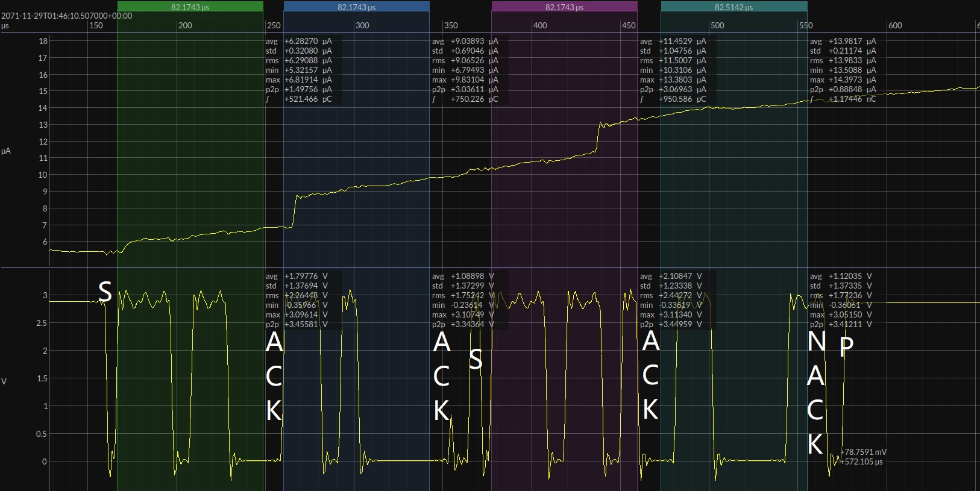Viewport: 980px width, 491px height.
Task: Click the µA unit label of current plot
Action: pos(6,151)
